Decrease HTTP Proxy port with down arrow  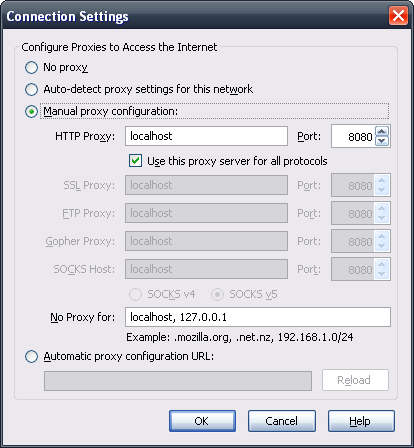click(x=382, y=141)
